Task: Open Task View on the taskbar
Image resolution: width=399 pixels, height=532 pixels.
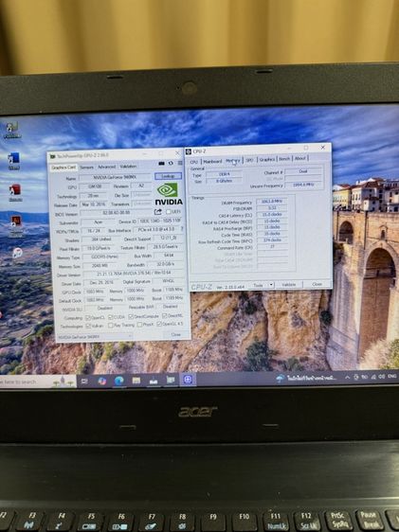Action: [84, 381]
